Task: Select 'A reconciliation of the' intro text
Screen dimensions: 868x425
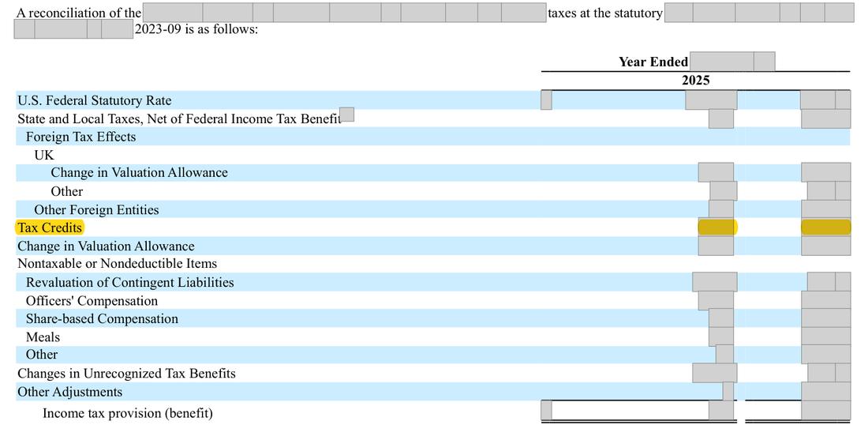Action: click(x=79, y=13)
